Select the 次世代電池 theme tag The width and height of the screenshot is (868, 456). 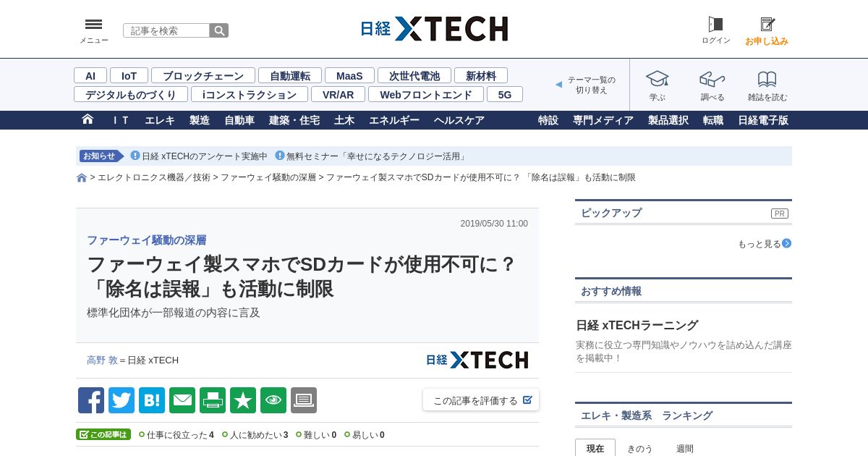tap(414, 75)
